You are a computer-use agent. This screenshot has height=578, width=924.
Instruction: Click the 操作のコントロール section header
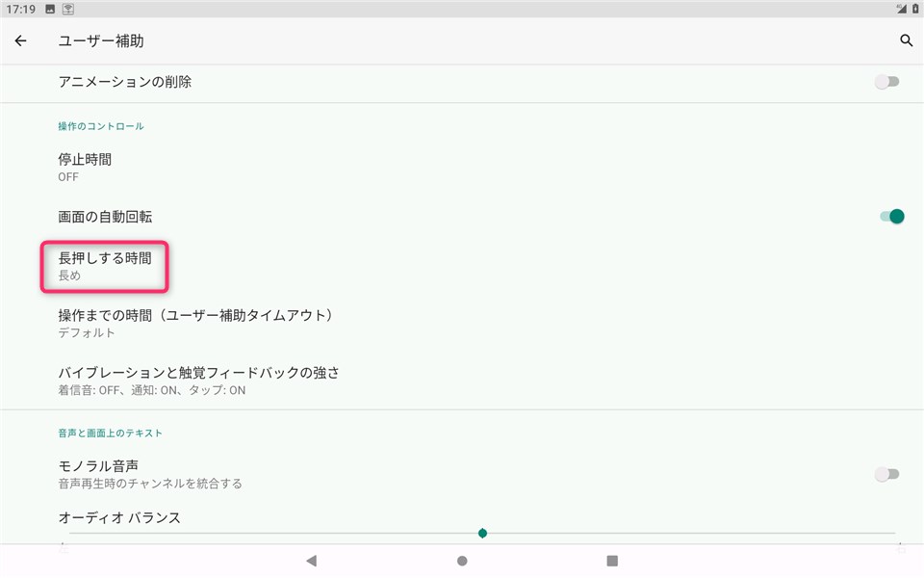(101, 126)
